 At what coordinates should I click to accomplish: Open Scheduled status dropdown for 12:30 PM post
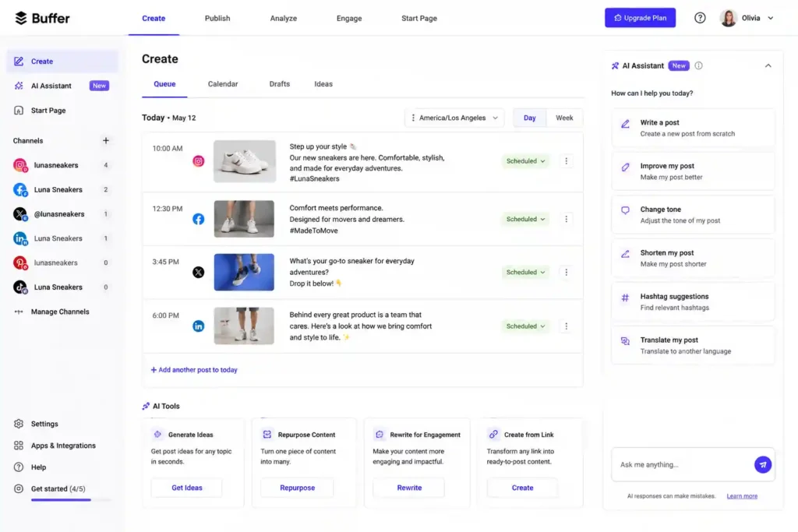click(525, 219)
